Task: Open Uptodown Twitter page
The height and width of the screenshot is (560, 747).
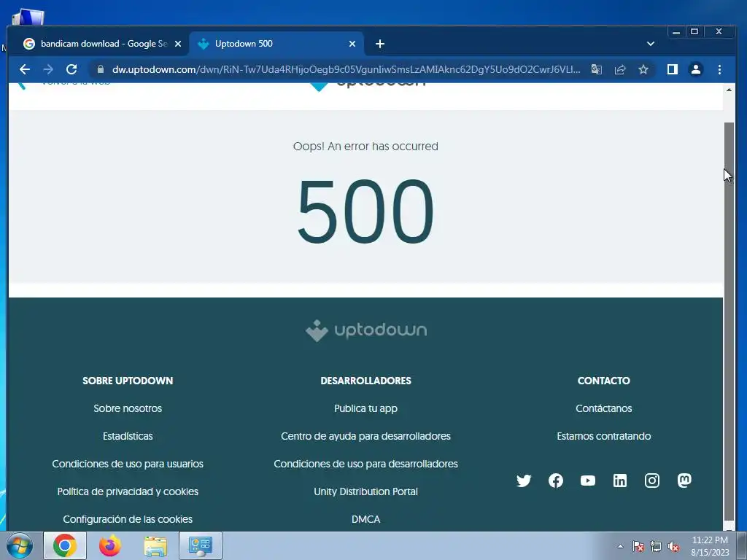Action: (524, 481)
